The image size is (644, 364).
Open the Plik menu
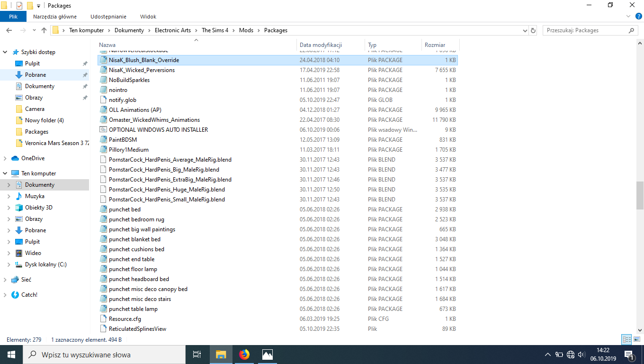pyautogui.click(x=13, y=16)
